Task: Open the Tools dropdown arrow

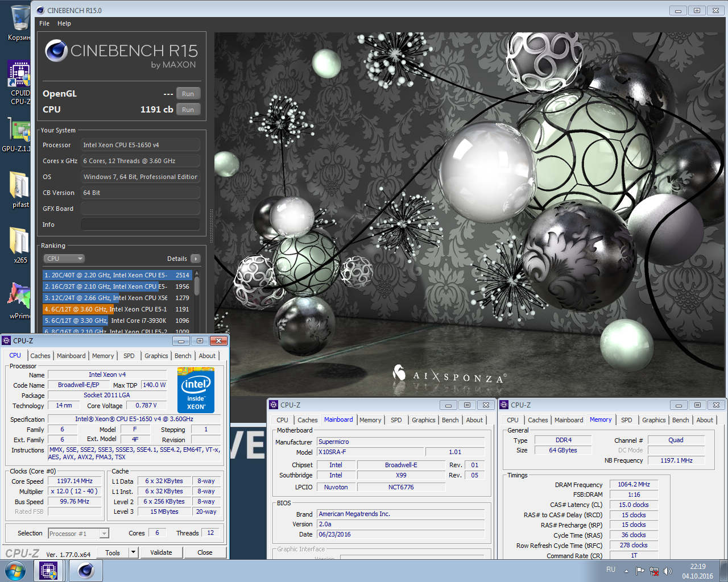Action: pos(133,552)
